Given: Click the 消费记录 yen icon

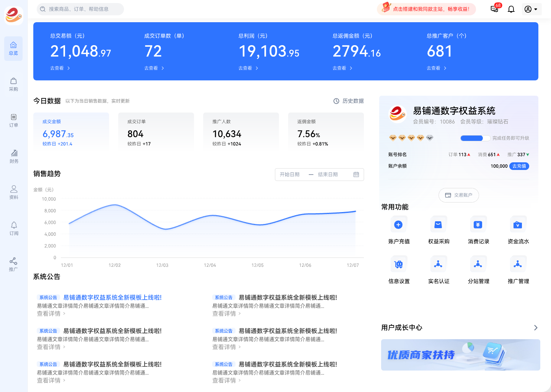Looking at the screenshot, I should [x=478, y=225].
